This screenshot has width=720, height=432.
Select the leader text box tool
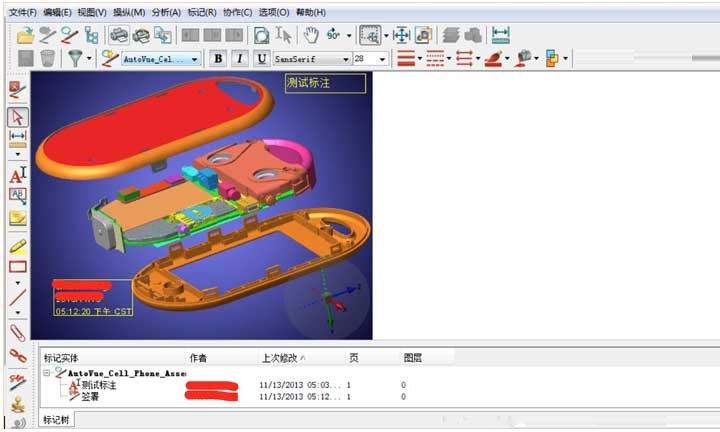(x=17, y=196)
